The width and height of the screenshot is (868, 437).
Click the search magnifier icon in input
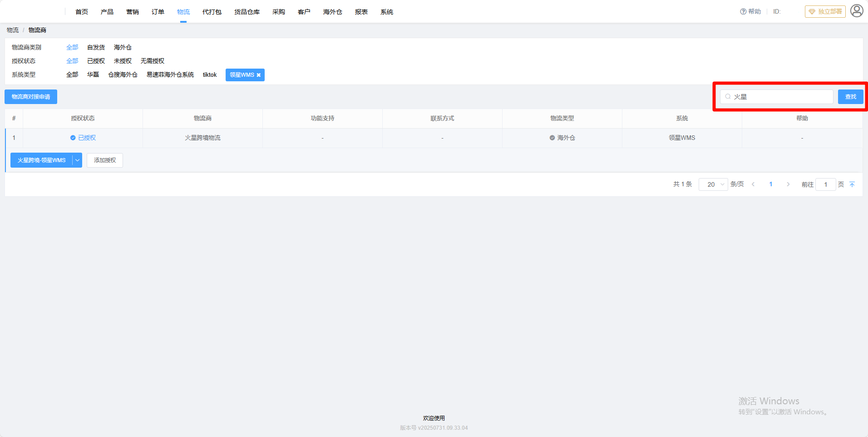click(x=728, y=97)
